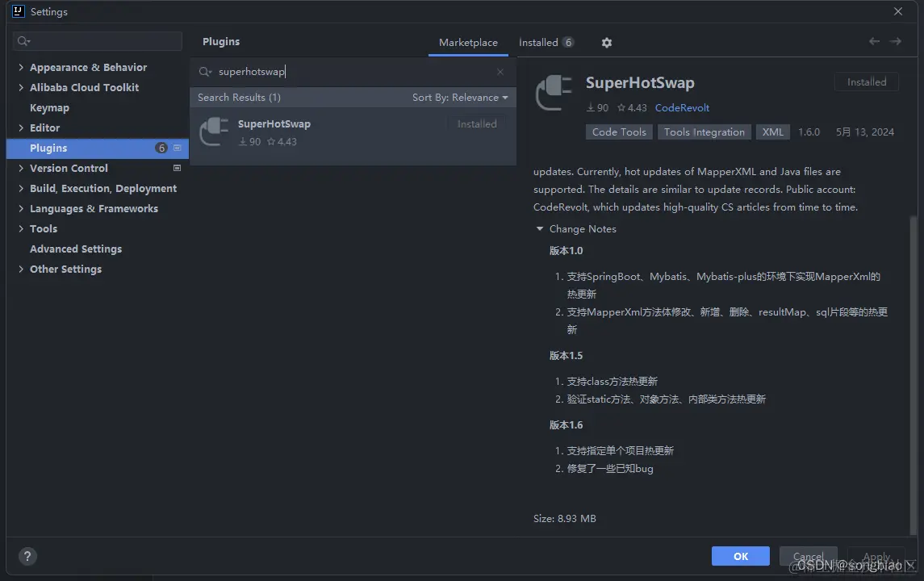Click the Search Results (1) header

pyautogui.click(x=239, y=98)
